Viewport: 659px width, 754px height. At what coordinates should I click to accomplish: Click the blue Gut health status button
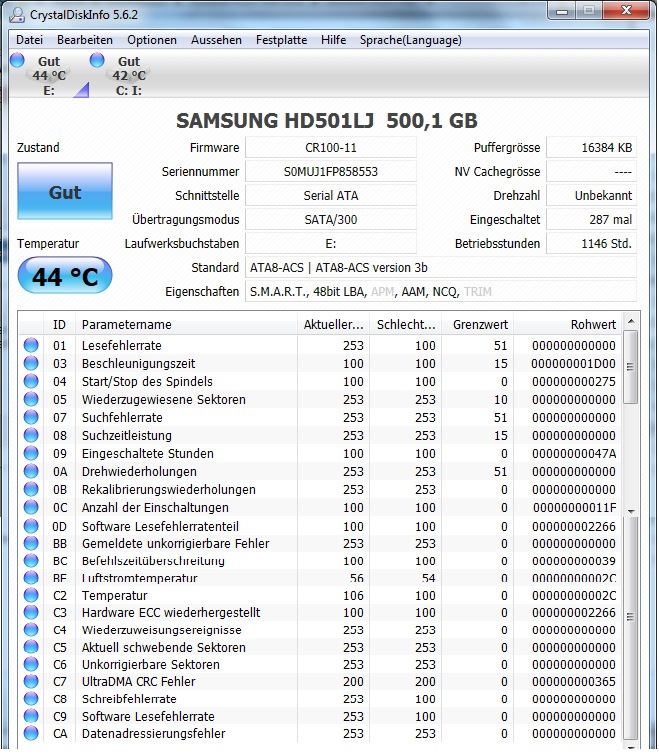coord(65,191)
